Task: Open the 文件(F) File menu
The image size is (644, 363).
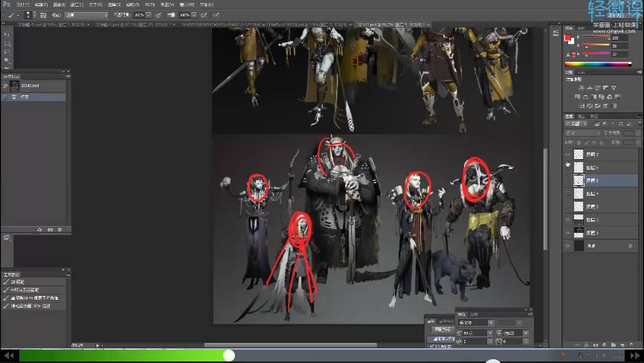Action: coord(23,4)
